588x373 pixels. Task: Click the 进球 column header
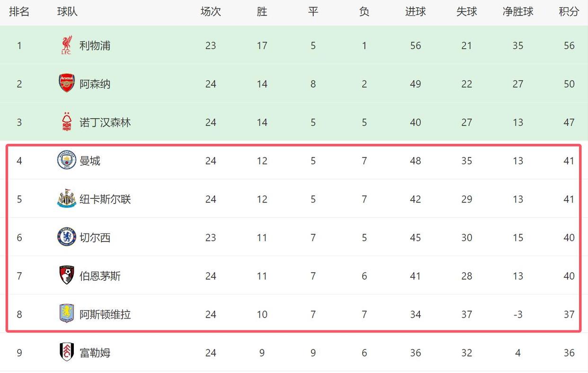point(415,12)
